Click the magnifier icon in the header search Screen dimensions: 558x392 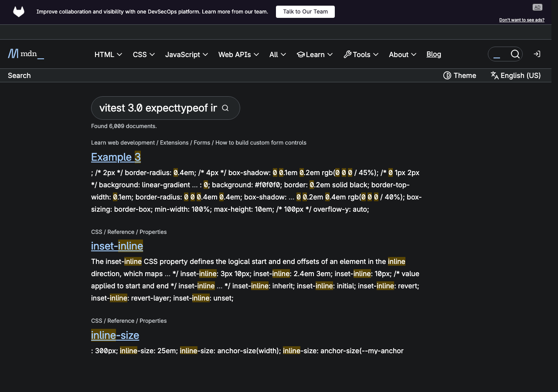(x=515, y=54)
